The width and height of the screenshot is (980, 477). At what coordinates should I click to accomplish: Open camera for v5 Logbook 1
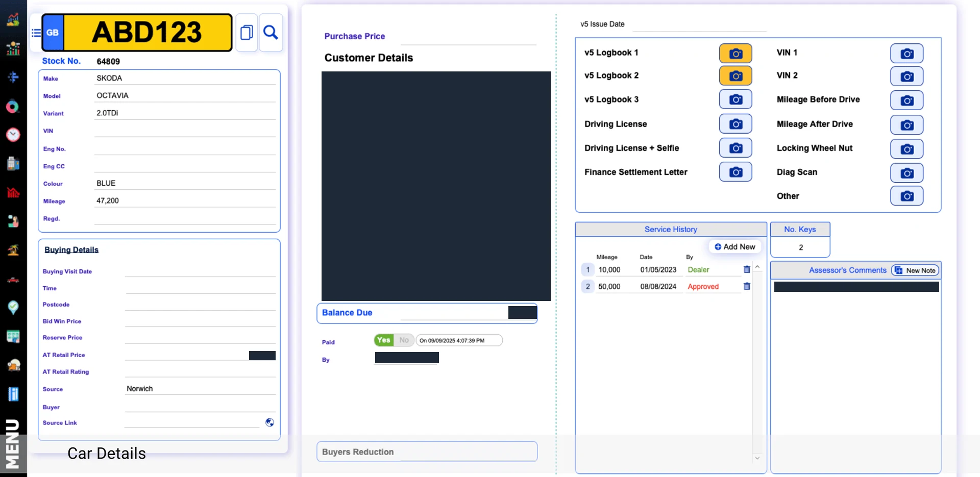[x=736, y=53]
